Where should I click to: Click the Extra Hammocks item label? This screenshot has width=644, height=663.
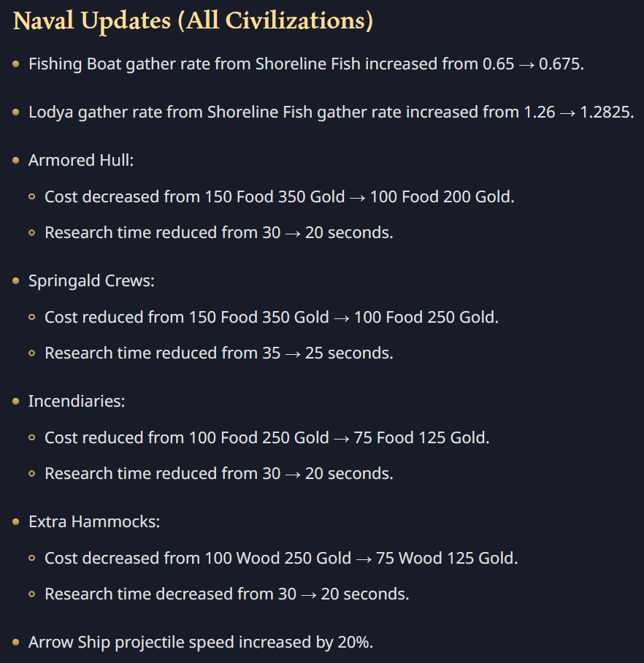pos(94,522)
